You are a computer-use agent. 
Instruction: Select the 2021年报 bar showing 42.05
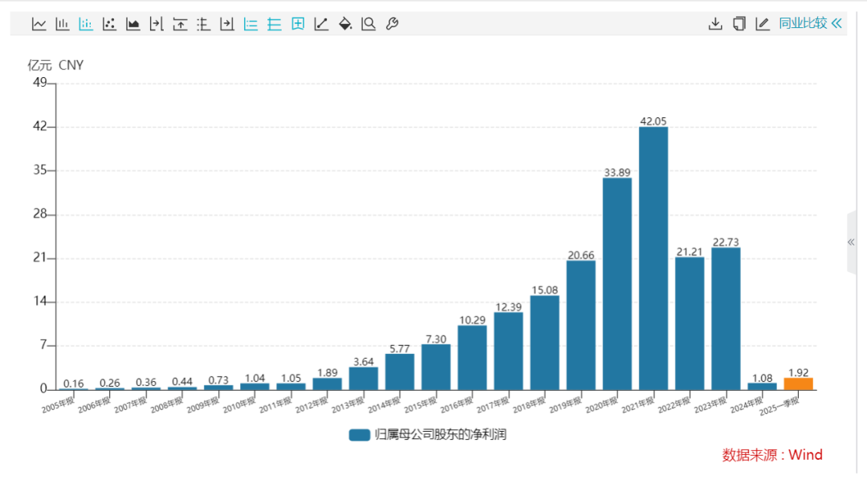click(653, 258)
